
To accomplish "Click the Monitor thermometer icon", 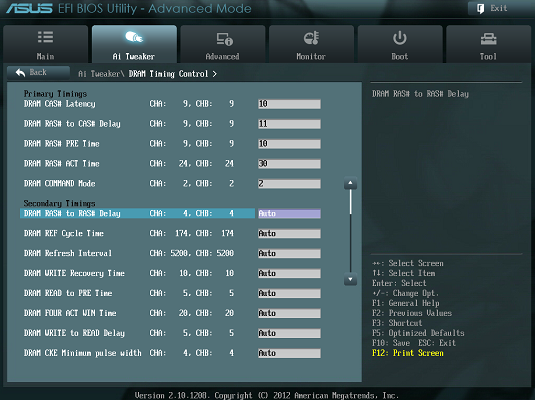I will click(x=311, y=38).
